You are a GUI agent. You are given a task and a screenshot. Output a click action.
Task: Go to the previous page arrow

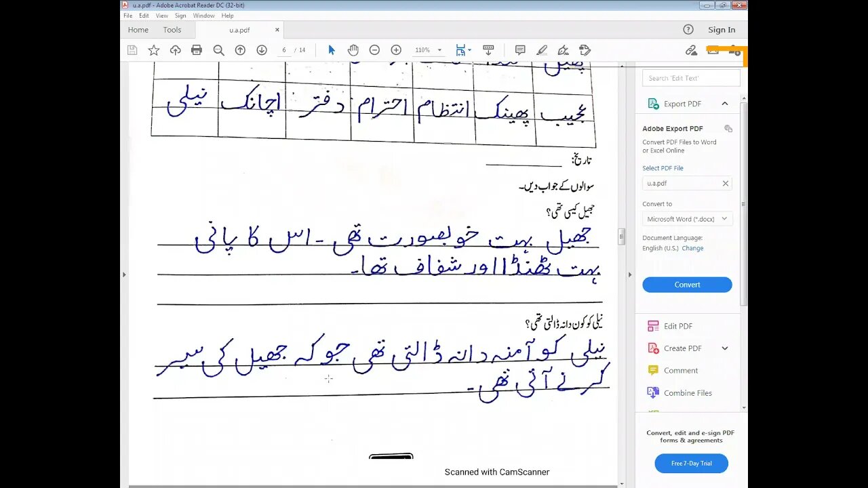tap(240, 50)
